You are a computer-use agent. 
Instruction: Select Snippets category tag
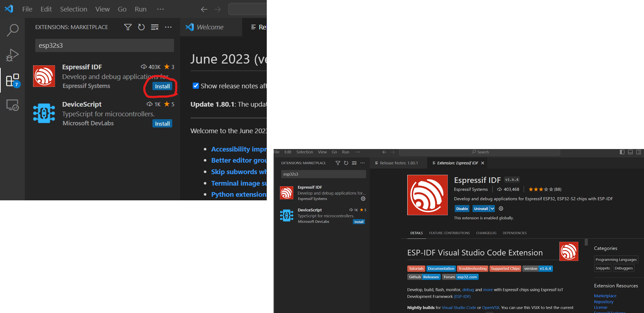pos(602,268)
